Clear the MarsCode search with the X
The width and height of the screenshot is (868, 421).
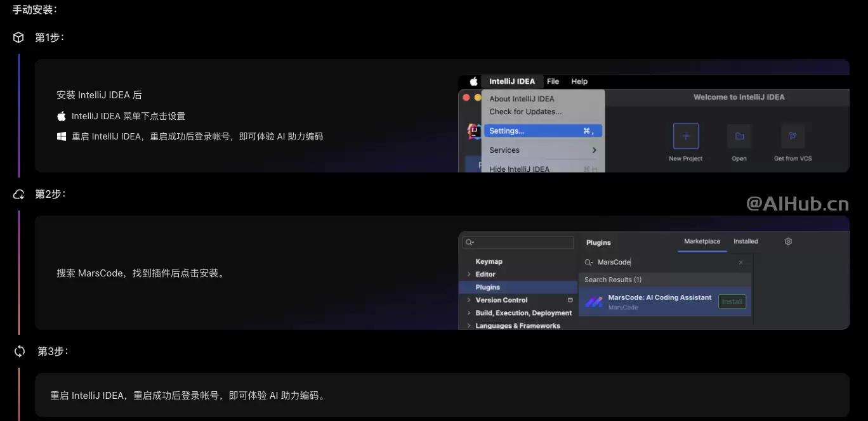[x=740, y=262]
